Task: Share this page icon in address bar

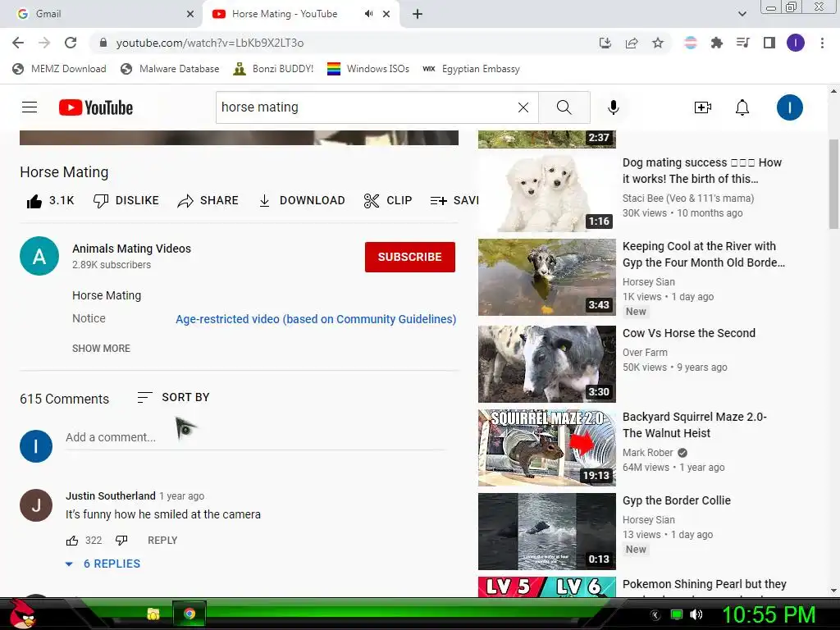Action: pos(632,43)
